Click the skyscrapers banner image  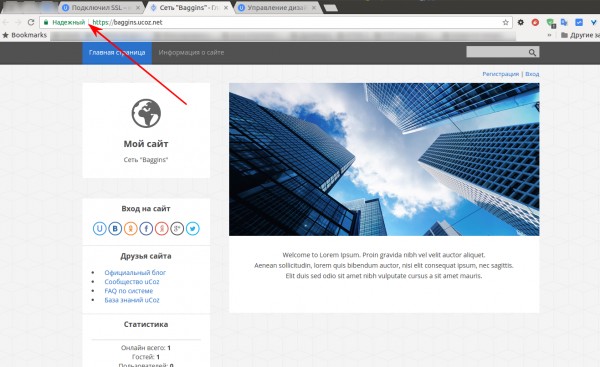pyautogui.click(x=384, y=159)
